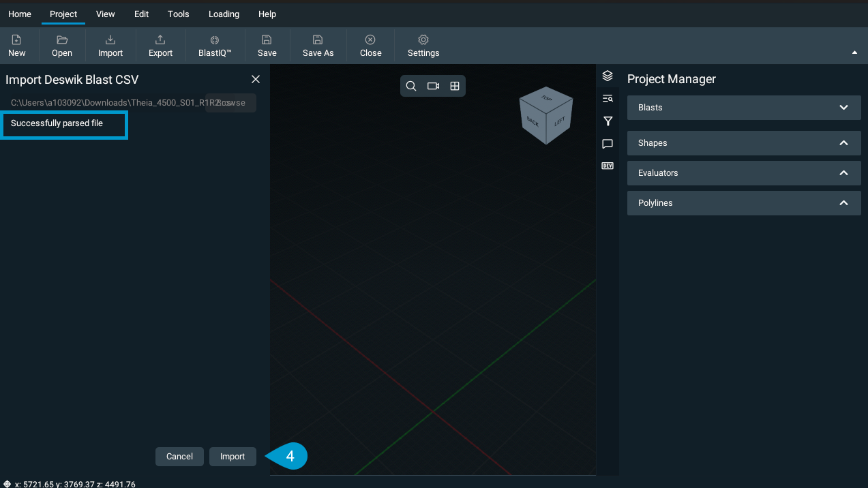Select the Project menu tab
Viewport: 868px width, 488px height.
[x=63, y=14]
